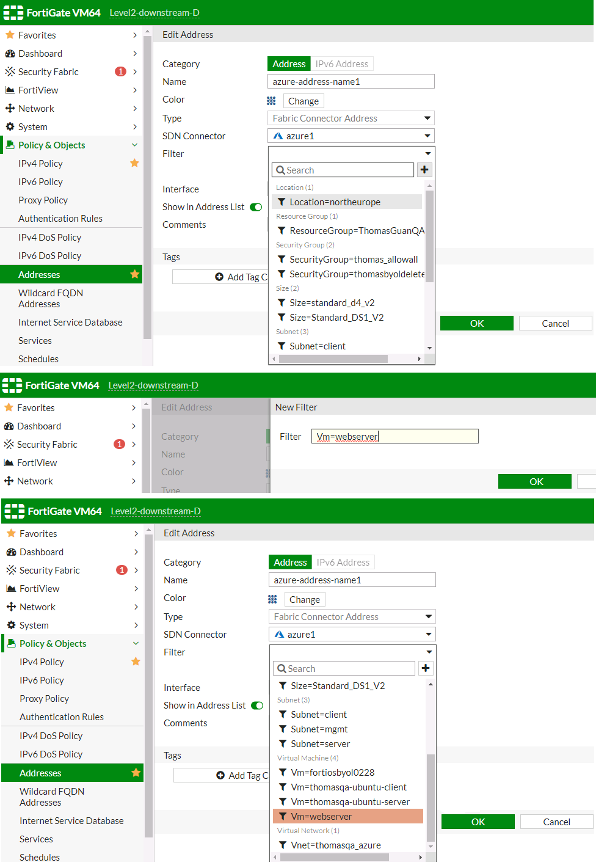Expand the Favorites chevron in the top screenshot sidebar
The width and height of the screenshot is (596, 868).
click(x=135, y=35)
